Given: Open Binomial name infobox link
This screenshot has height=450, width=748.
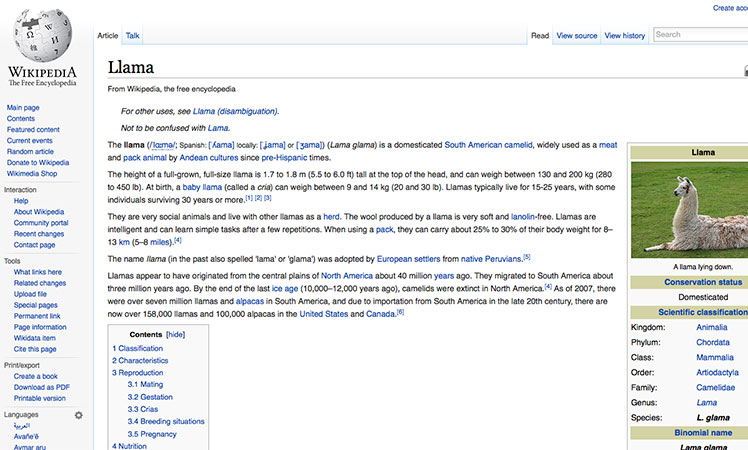Looking at the screenshot, I should pos(703,433).
